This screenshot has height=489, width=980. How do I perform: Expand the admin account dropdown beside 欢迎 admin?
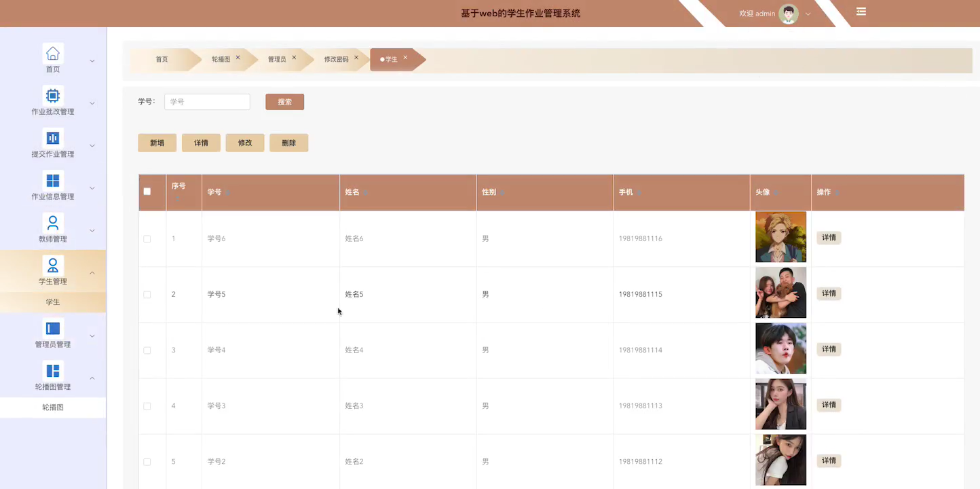[x=808, y=14]
